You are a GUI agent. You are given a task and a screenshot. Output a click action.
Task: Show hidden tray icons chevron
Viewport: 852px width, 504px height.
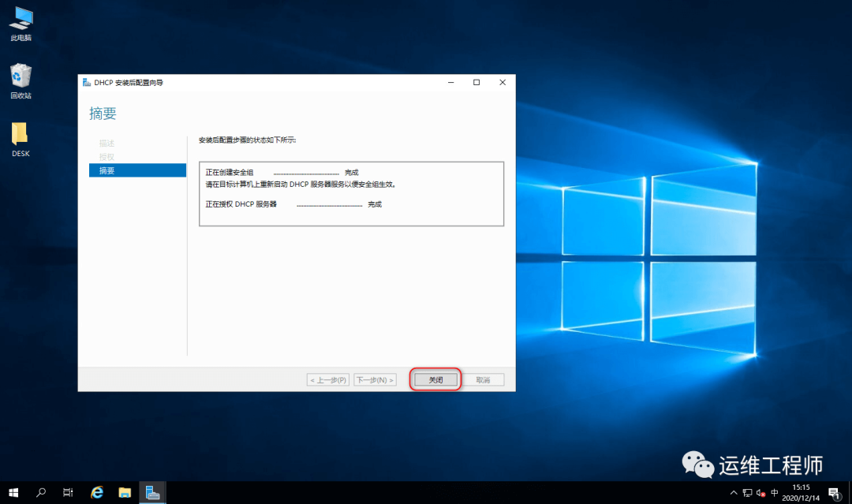(x=734, y=493)
